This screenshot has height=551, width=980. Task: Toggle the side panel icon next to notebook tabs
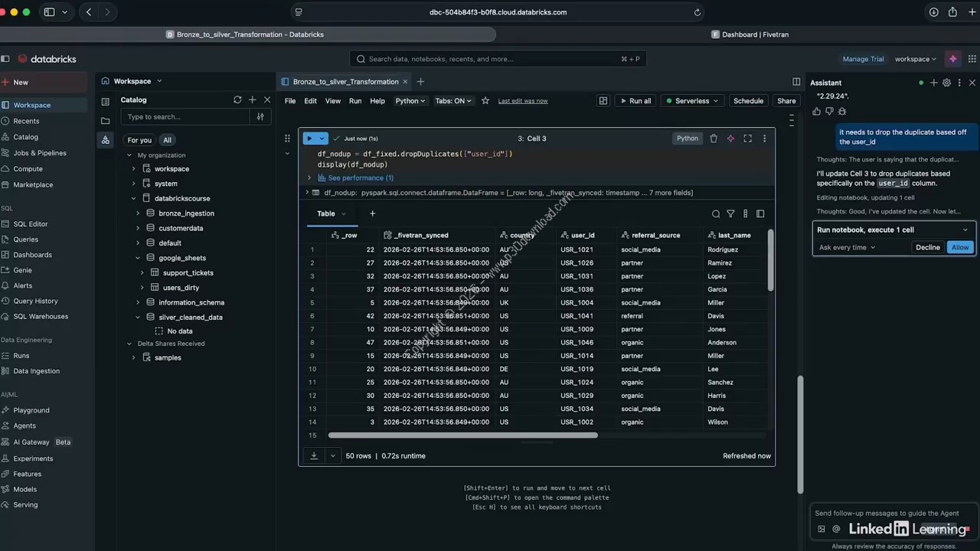[796, 82]
